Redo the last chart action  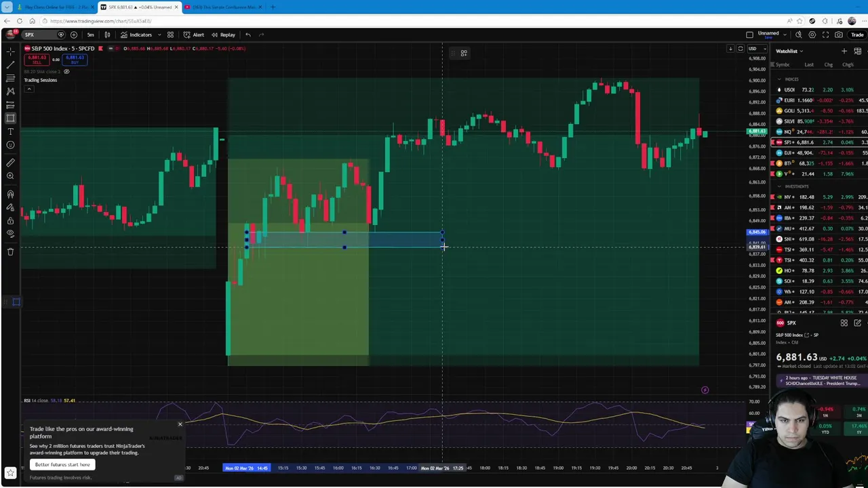coord(261,35)
